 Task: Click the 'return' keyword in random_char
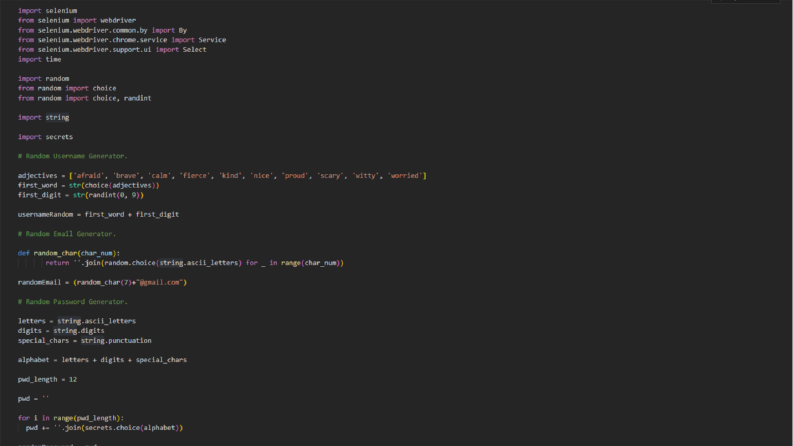tap(57, 263)
